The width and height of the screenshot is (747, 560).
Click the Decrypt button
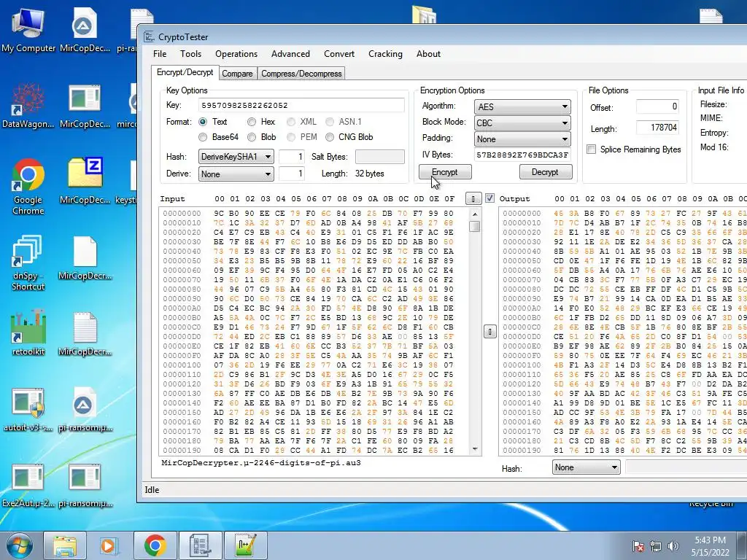[x=546, y=172]
